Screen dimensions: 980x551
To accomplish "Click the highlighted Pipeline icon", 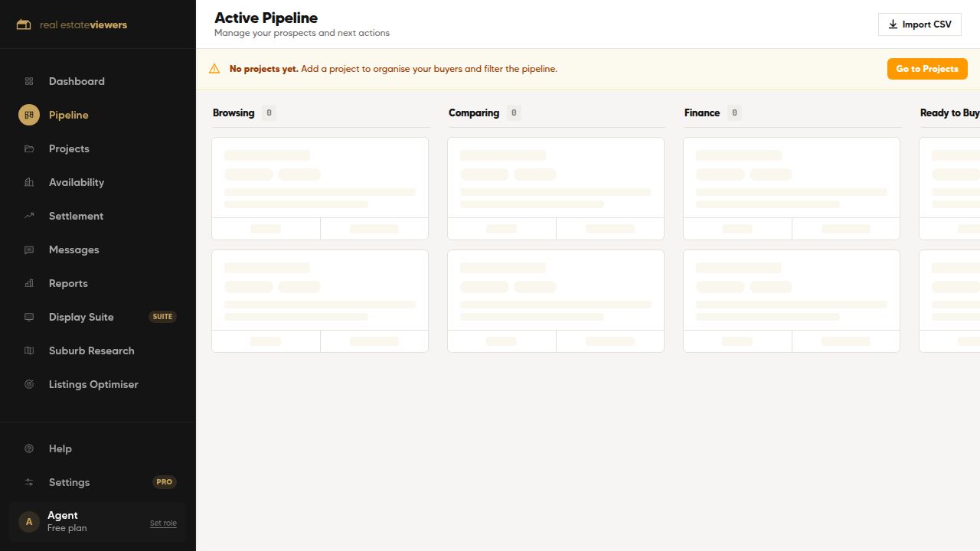I will click(29, 115).
